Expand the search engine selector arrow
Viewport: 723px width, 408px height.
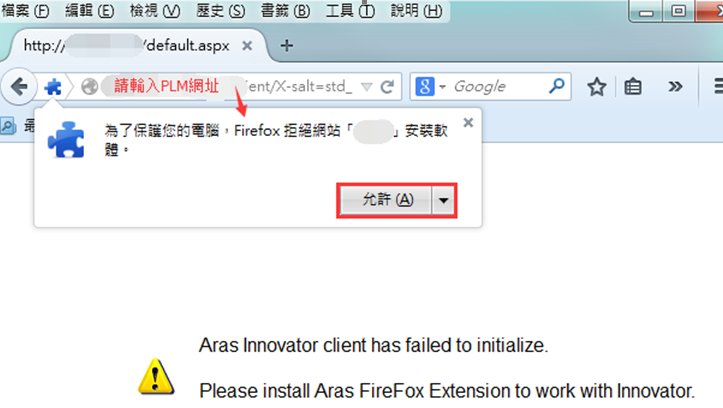click(x=443, y=87)
